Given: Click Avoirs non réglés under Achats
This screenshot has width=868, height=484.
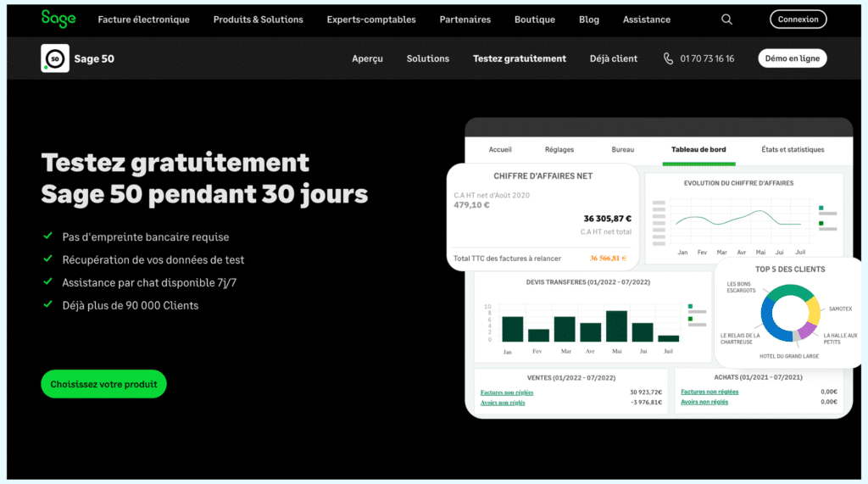Looking at the screenshot, I should (x=704, y=402).
